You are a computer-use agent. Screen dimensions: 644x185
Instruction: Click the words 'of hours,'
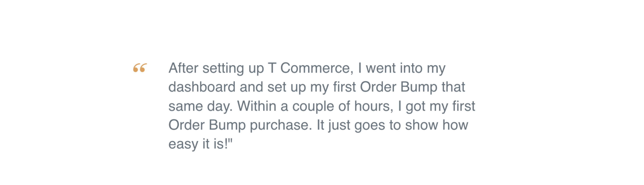coord(366,106)
